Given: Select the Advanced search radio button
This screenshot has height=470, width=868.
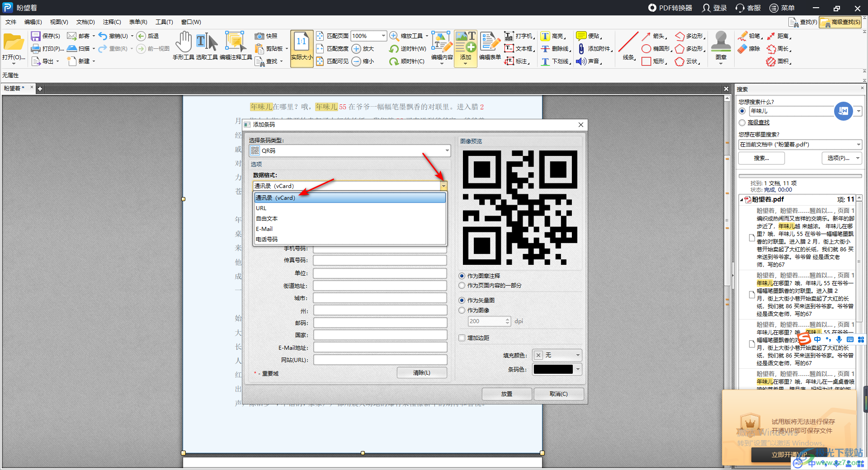Looking at the screenshot, I should click(742, 122).
